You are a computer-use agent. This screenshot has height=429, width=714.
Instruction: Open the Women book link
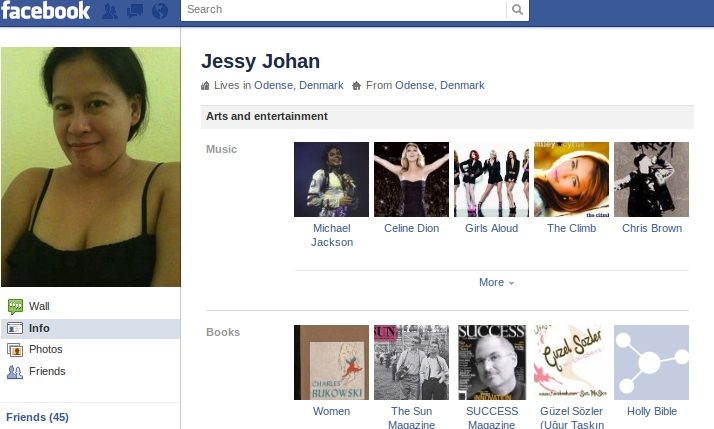point(332,411)
